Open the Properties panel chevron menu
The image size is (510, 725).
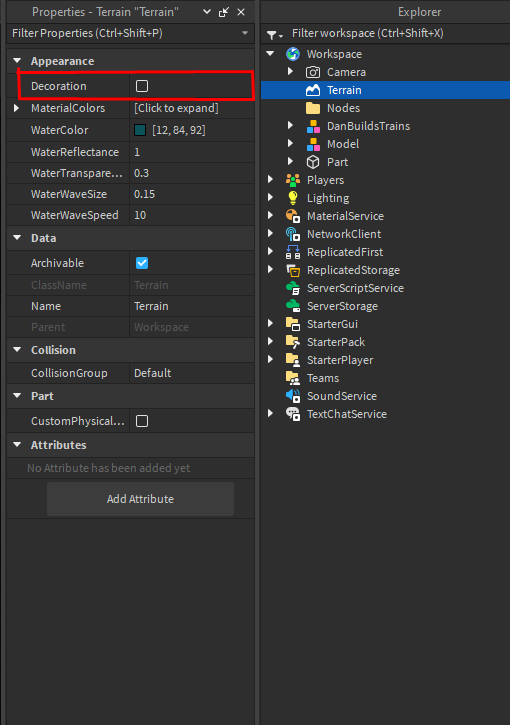click(x=207, y=12)
